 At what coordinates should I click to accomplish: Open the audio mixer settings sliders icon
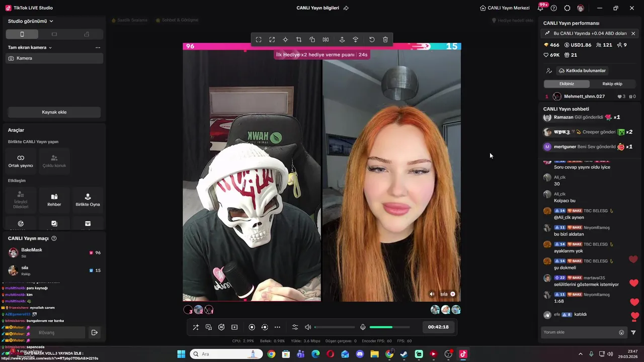tap(295, 327)
